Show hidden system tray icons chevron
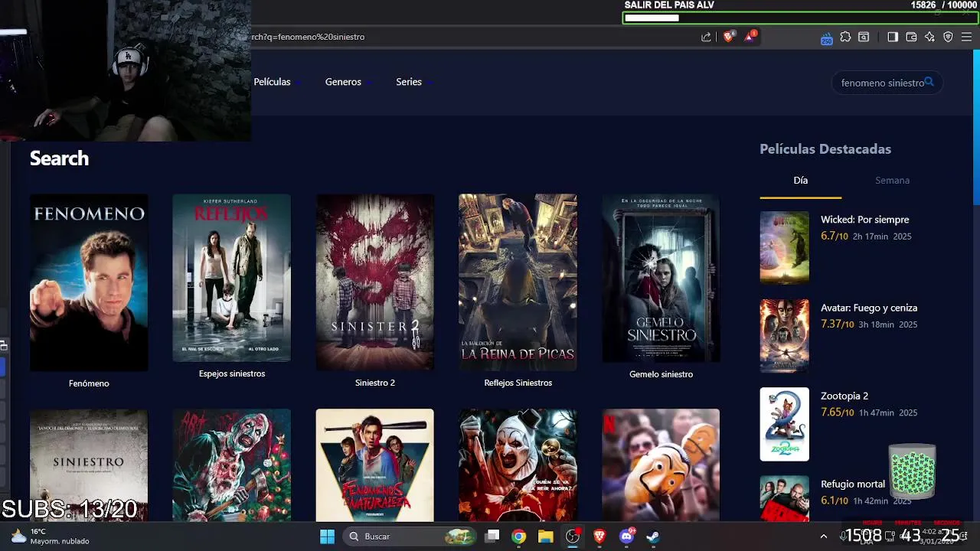The image size is (980, 551). (824, 536)
